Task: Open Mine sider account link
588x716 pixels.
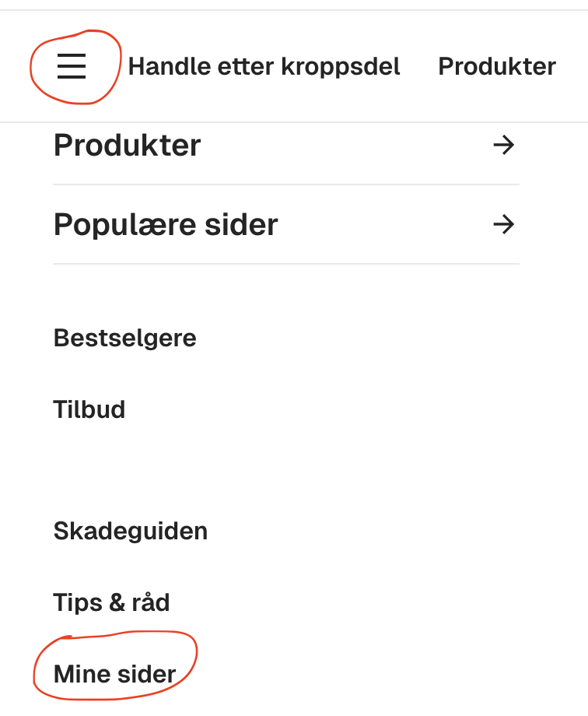Action: 115,674
